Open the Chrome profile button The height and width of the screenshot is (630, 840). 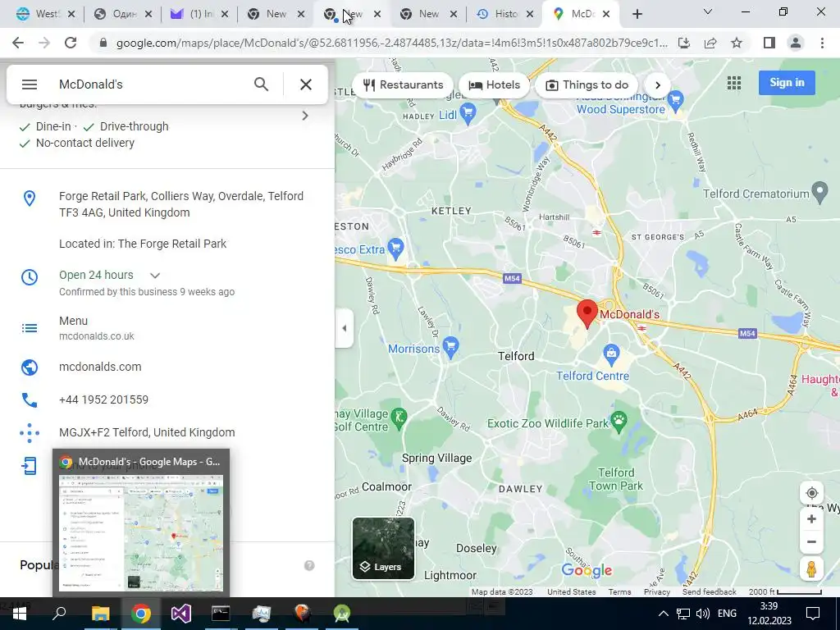click(796, 43)
